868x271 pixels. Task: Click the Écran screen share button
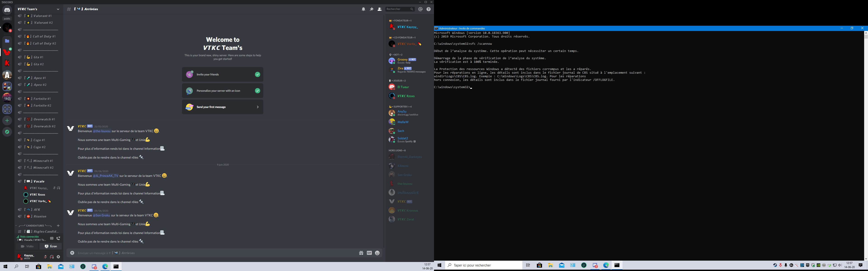point(51,246)
